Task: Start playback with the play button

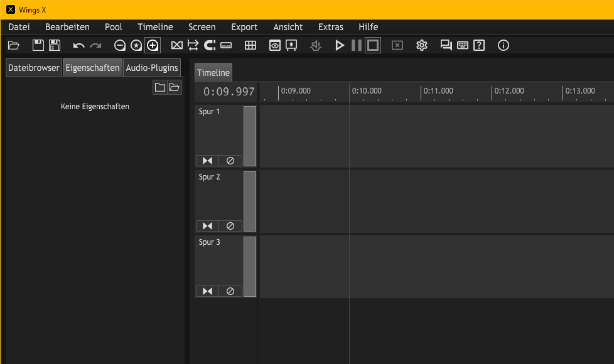Action: (x=340, y=45)
